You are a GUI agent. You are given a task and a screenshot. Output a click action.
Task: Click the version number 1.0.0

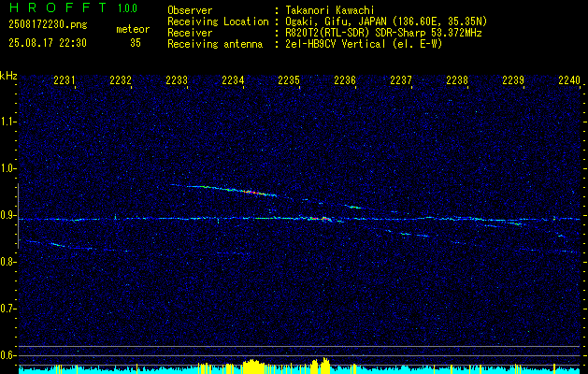click(x=127, y=7)
